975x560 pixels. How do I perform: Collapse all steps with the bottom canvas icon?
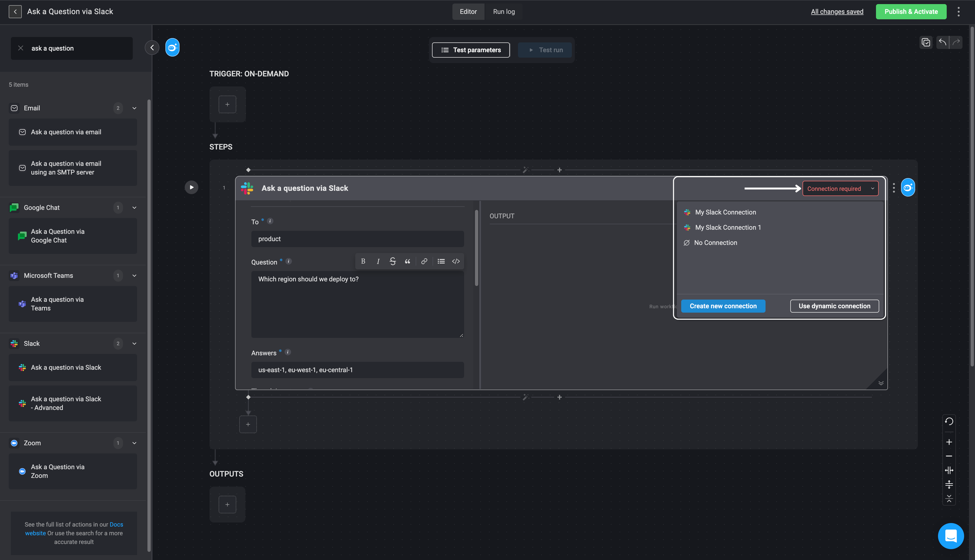[x=949, y=499]
